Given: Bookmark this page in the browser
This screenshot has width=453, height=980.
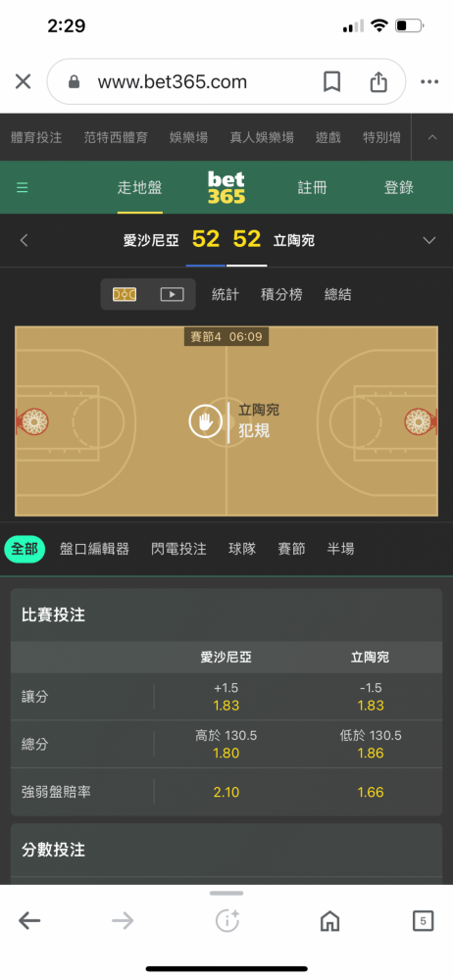Looking at the screenshot, I should tap(331, 81).
